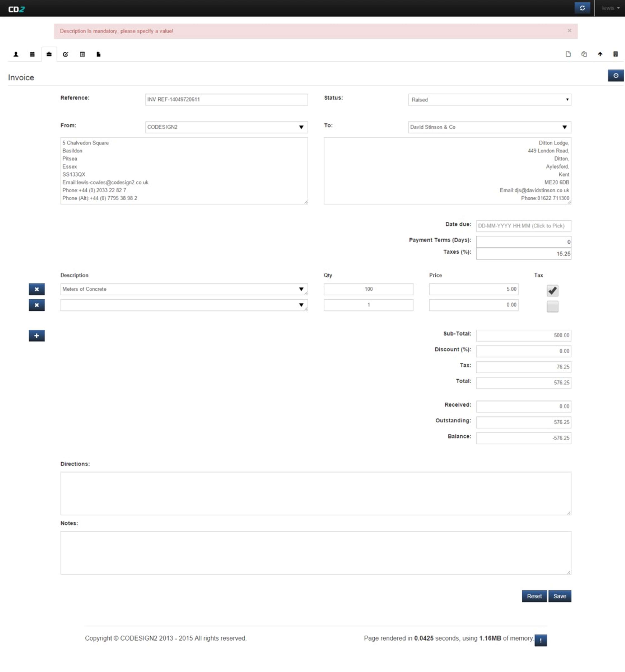Screen dimensions: 625x672
Task: Click the Directions text area
Action: [316, 493]
